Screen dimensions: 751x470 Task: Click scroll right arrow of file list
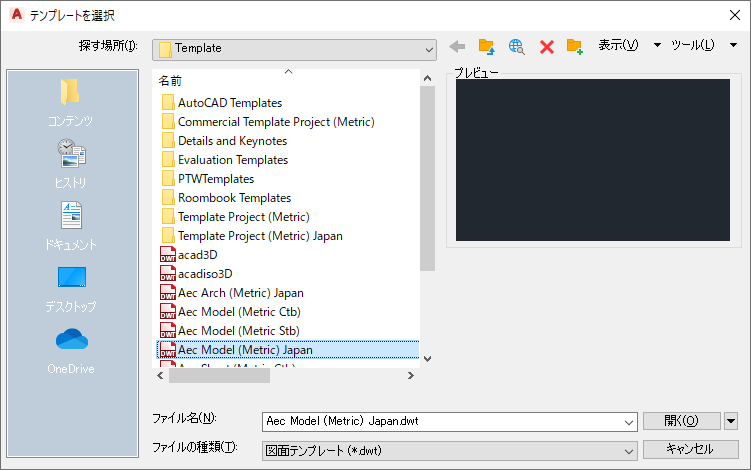pos(410,376)
